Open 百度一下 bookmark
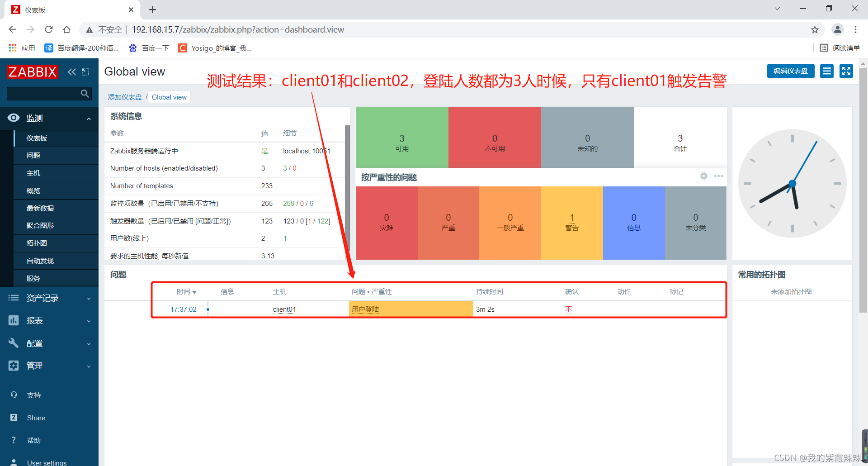The image size is (868, 466). click(149, 48)
